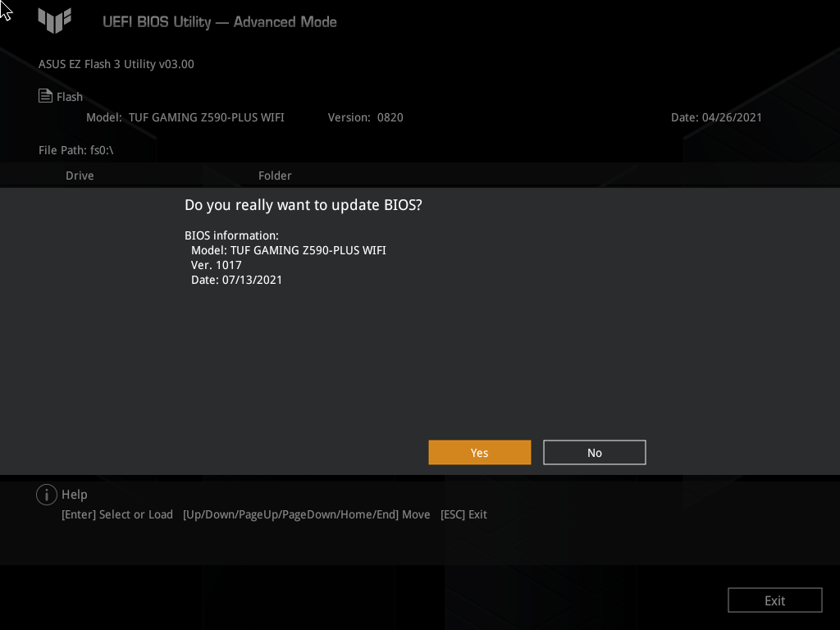This screenshot has width=840, height=630.
Task: Confirm BIOS update with Yes
Action: pyautogui.click(x=479, y=452)
